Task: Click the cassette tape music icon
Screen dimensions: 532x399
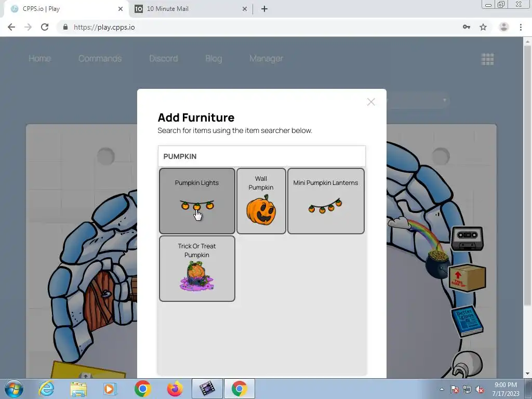Action: coord(467,238)
